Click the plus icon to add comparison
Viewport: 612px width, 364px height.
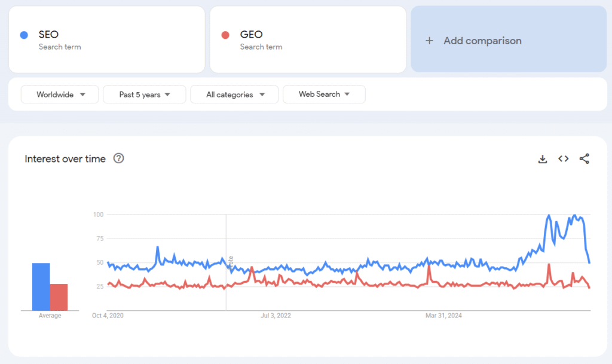point(429,41)
